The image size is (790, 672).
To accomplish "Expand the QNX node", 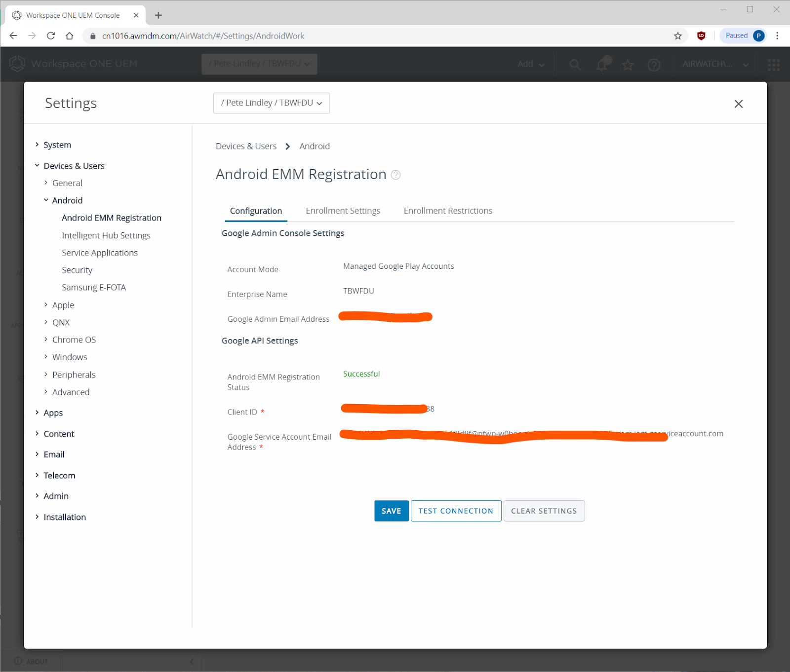I will click(46, 322).
